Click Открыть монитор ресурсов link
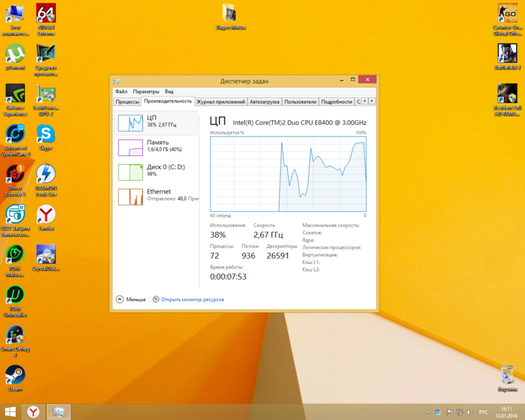525x420 pixels. tap(192, 299)
